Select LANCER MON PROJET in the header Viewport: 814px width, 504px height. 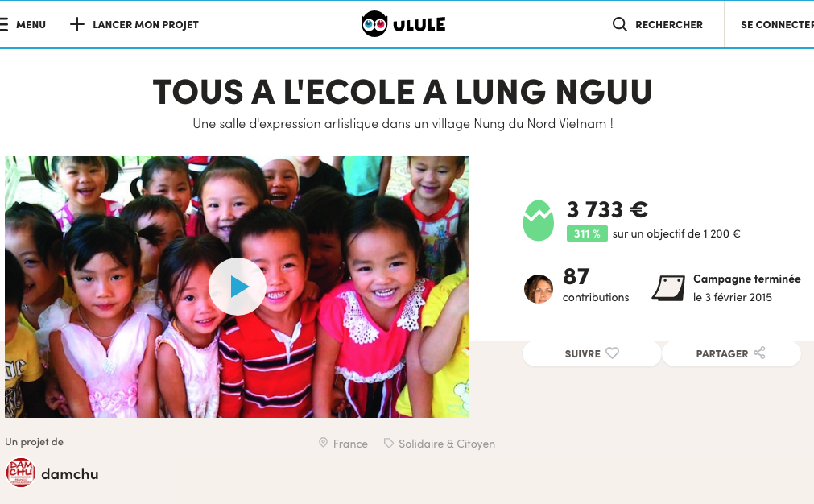click(x=146, y=24)
